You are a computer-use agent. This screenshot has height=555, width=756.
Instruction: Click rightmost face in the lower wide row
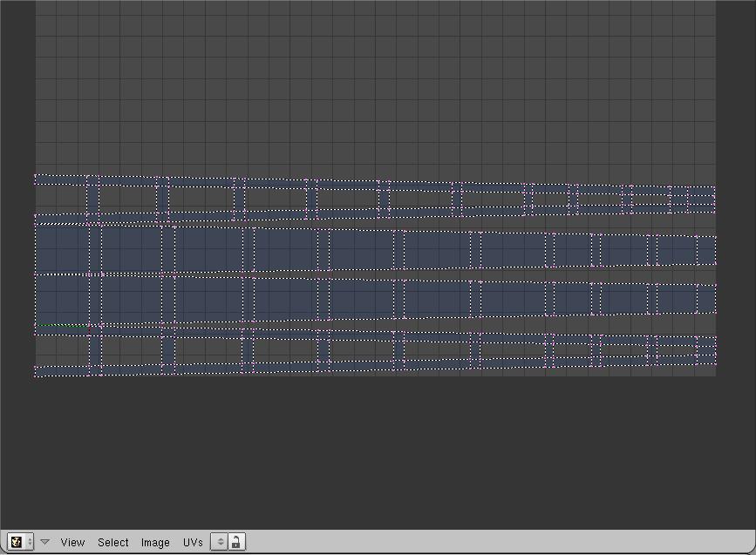click(706, 299)
